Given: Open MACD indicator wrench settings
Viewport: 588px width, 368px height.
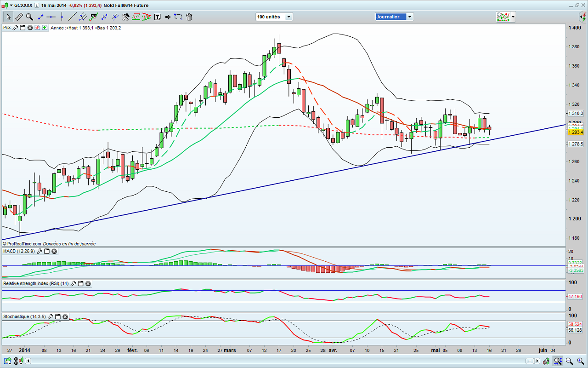Looking at the screenshot, I should click(40, 251).
